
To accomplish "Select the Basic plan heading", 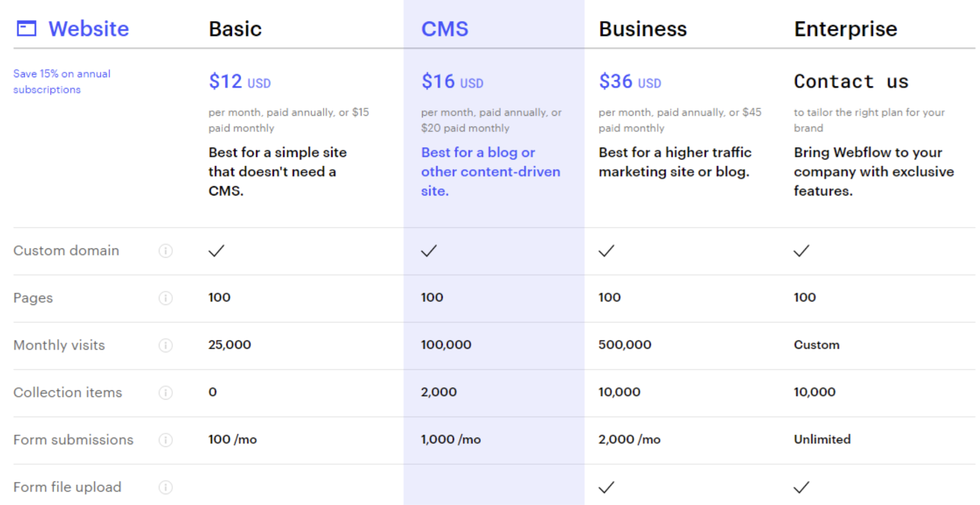I will (235, 29).
